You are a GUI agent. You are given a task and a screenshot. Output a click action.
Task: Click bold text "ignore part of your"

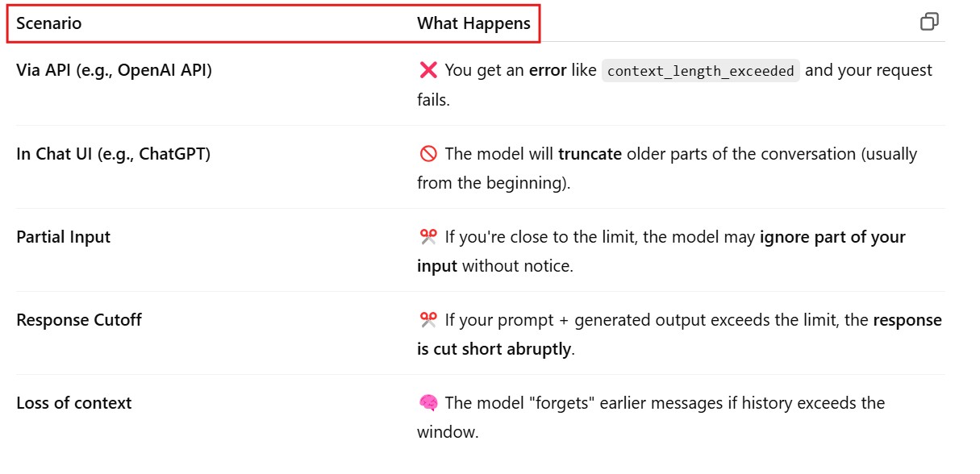click(x=832, y=237)
